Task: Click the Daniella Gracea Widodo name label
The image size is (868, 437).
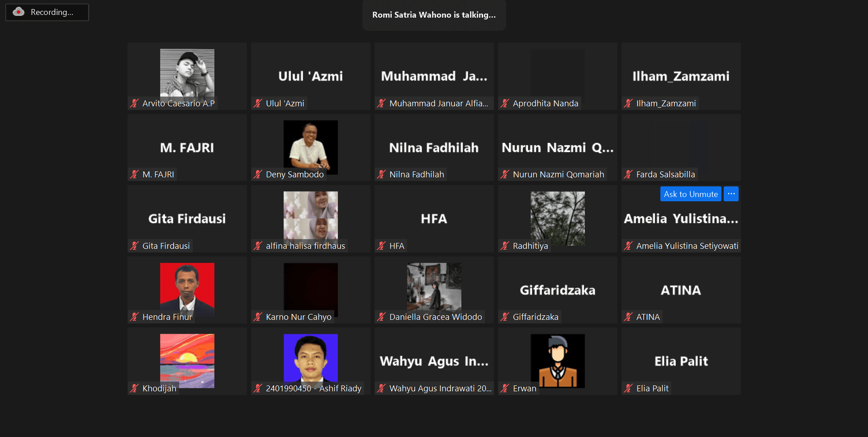Action: [x=435, y=317]
